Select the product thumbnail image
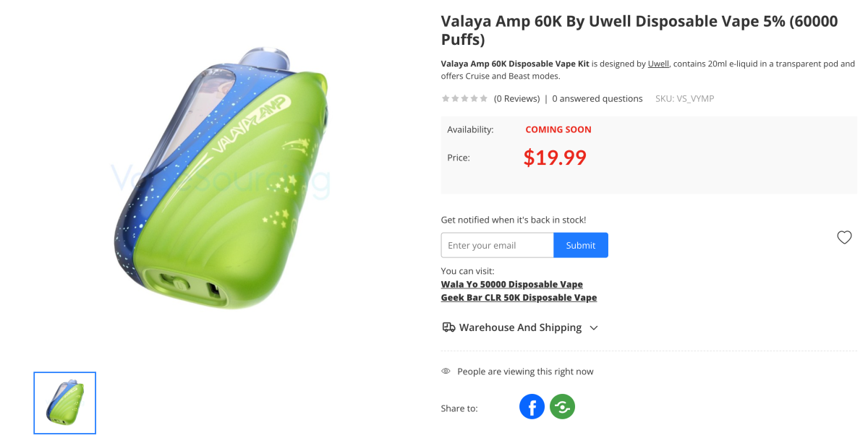This screenshot has width=868, height=446. (x=64, y=403)
